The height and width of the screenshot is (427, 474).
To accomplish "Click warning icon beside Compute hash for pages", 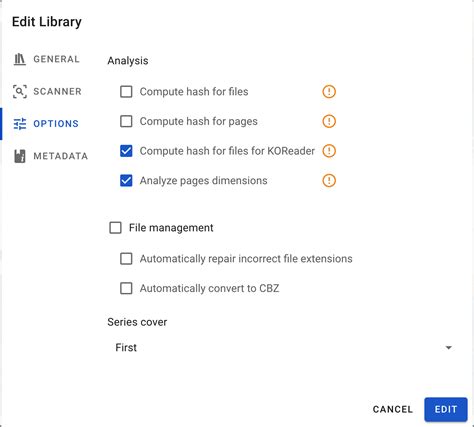I will [329, 121].
